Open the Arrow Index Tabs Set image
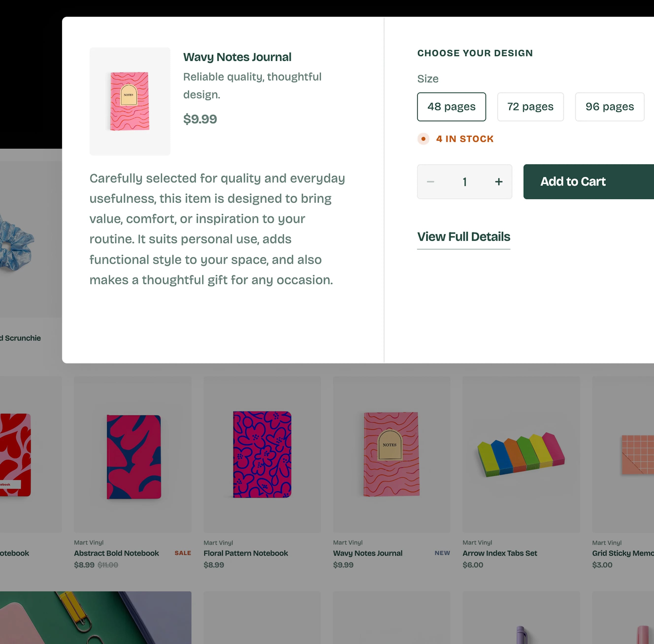The image size is (654, 644). 521,455
